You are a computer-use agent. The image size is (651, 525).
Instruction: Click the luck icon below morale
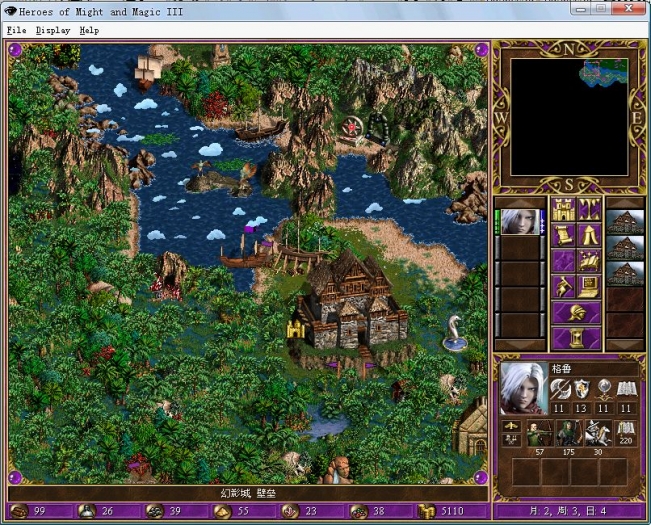511,440
